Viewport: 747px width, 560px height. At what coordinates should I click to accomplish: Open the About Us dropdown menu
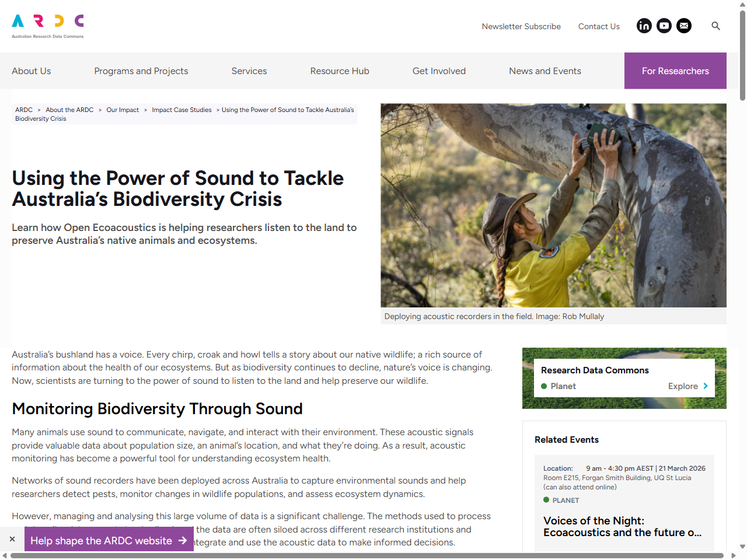point(32,71)
